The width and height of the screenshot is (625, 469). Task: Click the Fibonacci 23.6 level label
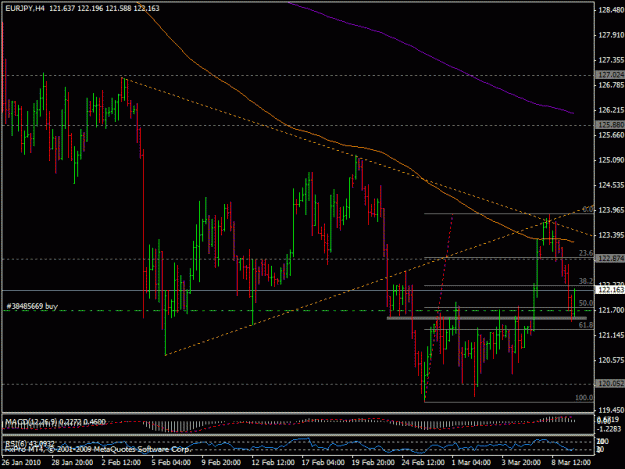click(x=586, y=253)
